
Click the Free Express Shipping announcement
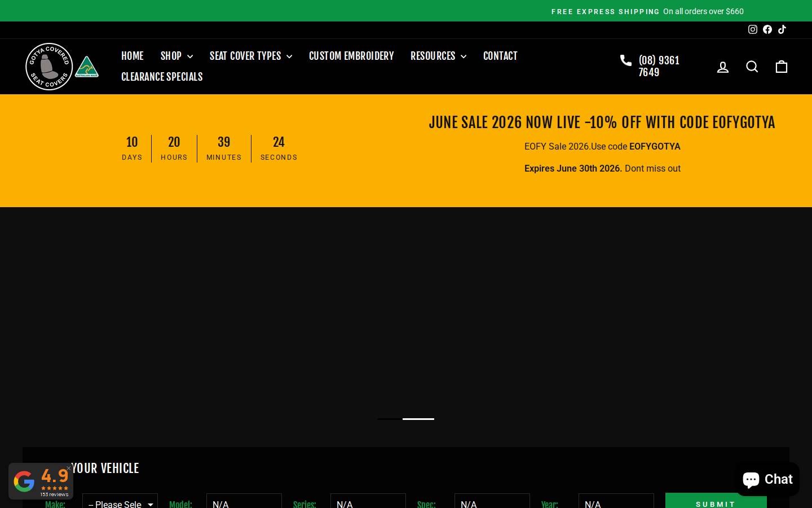pos(647,11)
